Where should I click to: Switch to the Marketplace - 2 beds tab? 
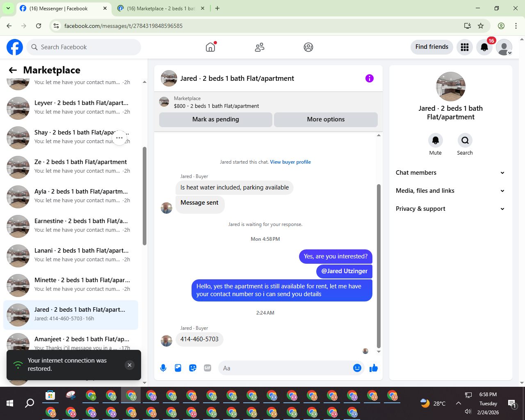click(x=161, y=8)
